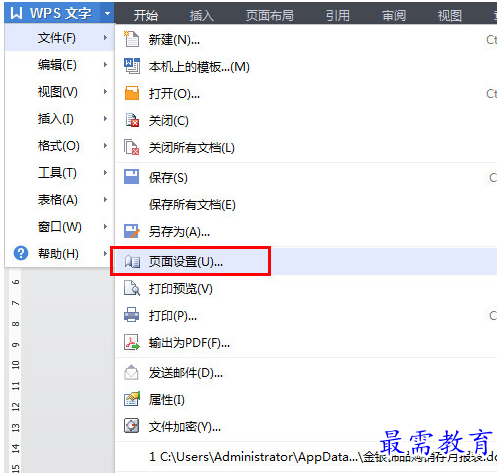Choose 保存(S) menu entry
The width and height of the screenshot is (501, 474).
point(306,177)
